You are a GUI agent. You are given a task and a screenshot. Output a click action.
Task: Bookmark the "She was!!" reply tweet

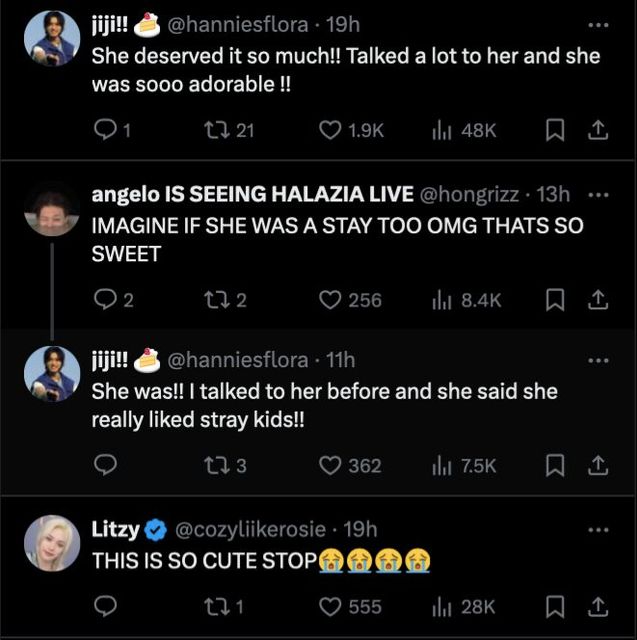pos(558,465)
